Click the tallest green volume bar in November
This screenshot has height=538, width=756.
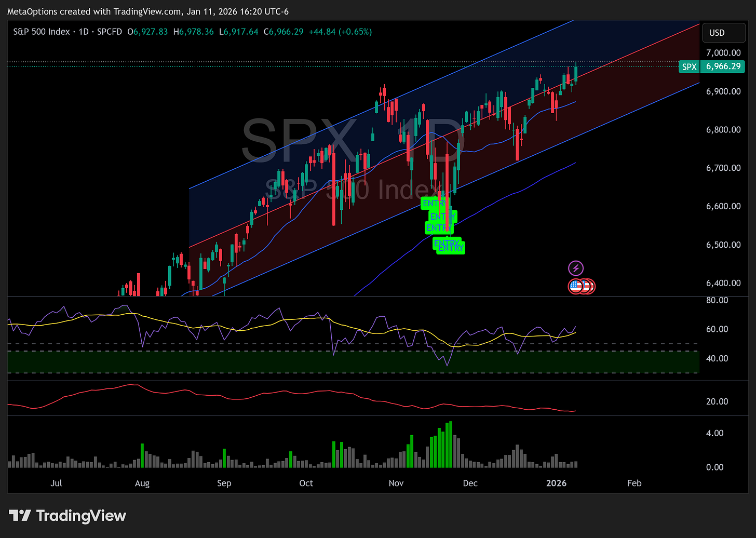pos(450,444)
